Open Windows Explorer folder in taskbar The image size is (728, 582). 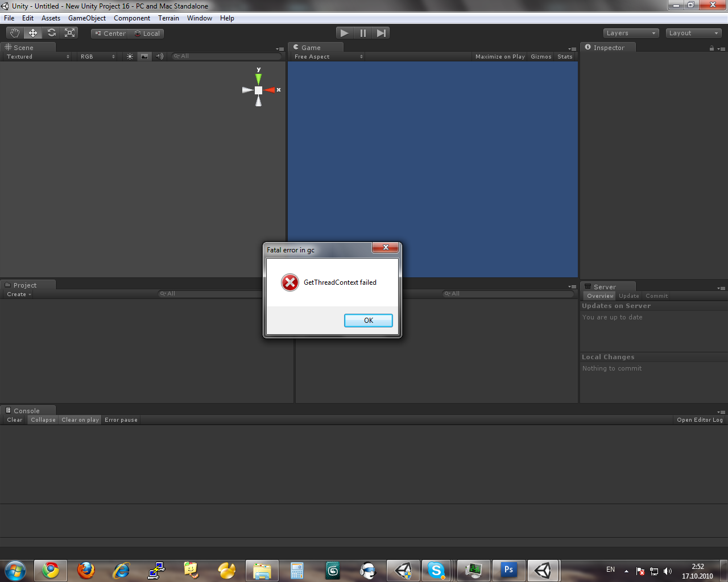(262, 570)
